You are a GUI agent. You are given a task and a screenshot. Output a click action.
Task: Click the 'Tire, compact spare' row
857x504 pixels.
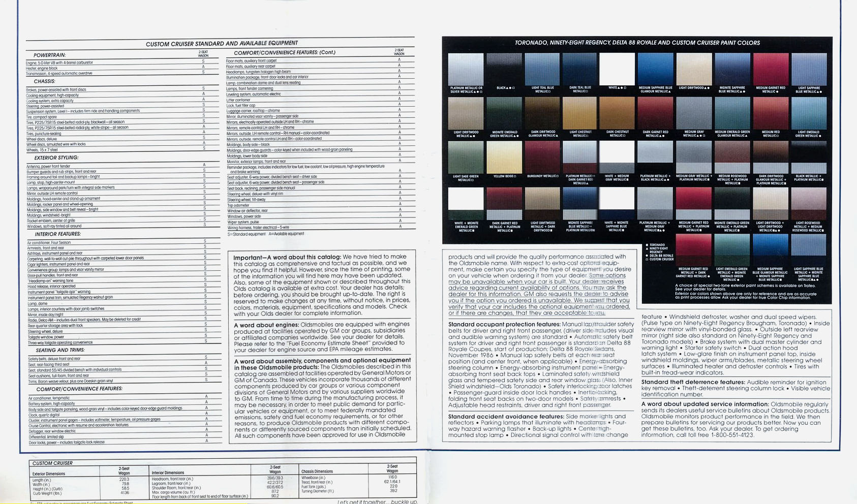click(x=124, y=116)
